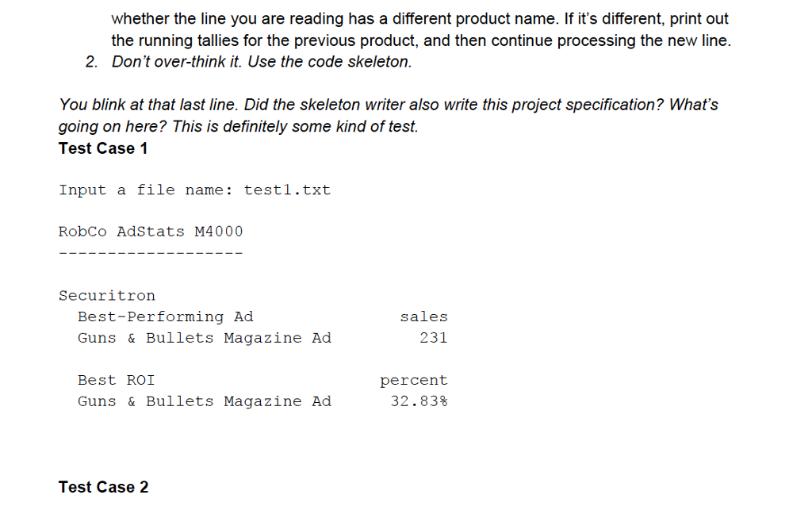
Task: Click list item 2 "Don't over-think it"
Action: tap(248, 62)
